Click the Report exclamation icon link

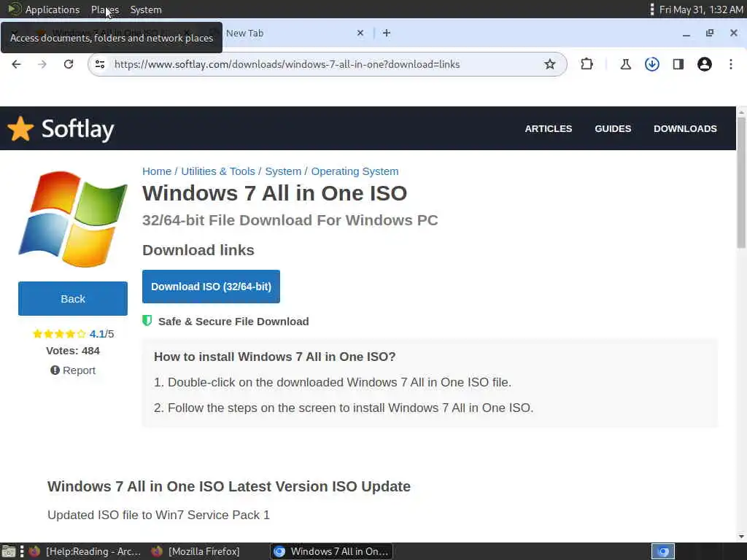click(73, 370)
